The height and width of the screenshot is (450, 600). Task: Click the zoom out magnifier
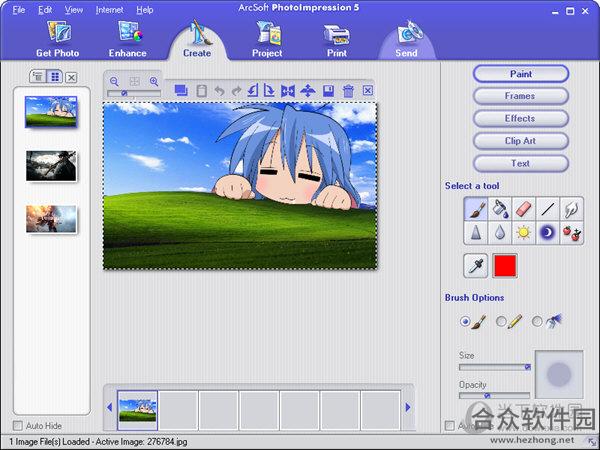coord(114,81)
